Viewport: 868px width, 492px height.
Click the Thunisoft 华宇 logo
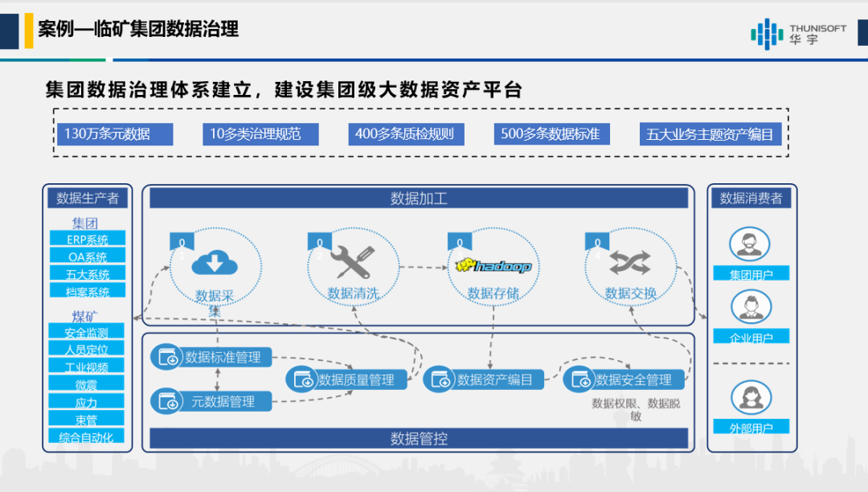pyautogui.click(x=798, y=33)
